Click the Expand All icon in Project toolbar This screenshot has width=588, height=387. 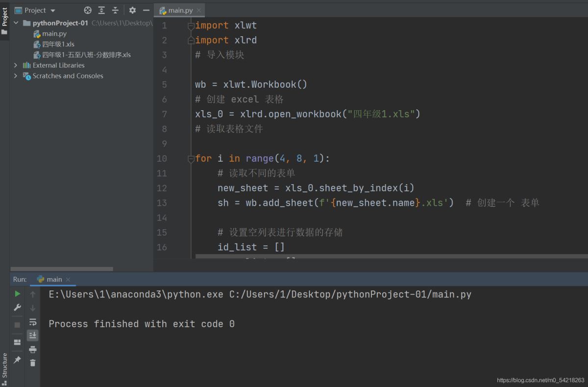coord(101,10)
